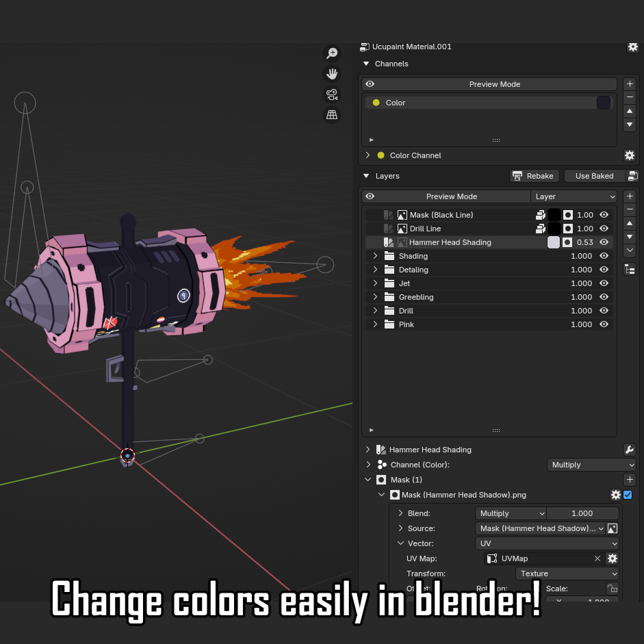This screenshot has width=644, height=644.
Task: Select the pan view hand icon
Action: pos(332,74)
